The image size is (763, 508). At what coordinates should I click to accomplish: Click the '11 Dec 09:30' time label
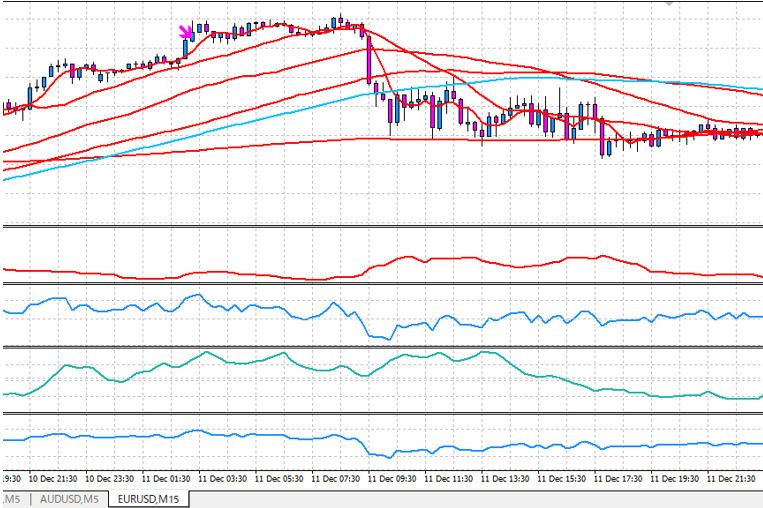pos(392,479)
